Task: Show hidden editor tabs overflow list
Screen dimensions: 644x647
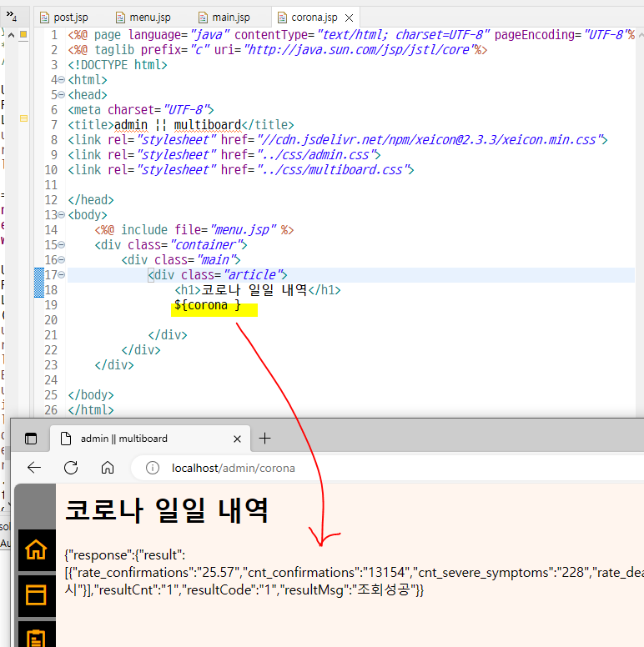Action: coord(11,16)
